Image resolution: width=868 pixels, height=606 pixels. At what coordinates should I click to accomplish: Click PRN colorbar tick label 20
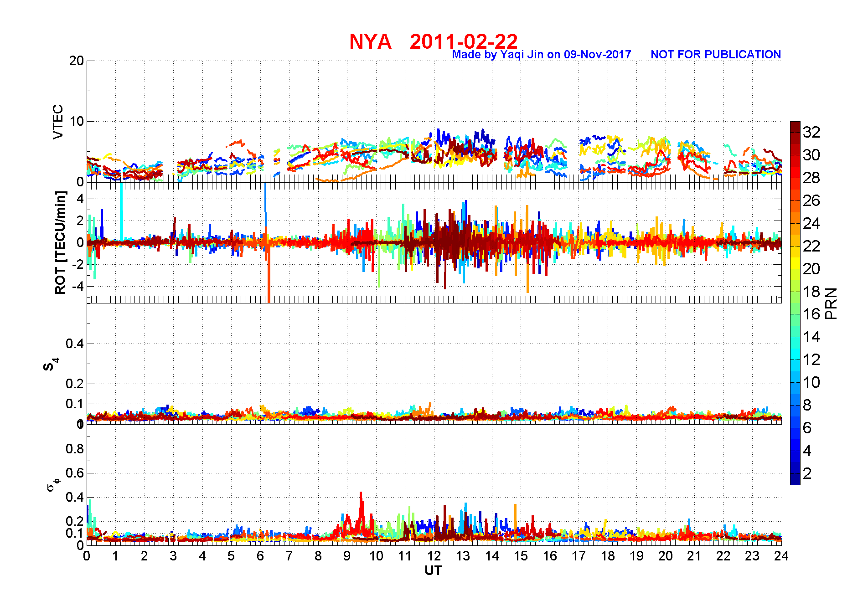(x=811, y=269)
